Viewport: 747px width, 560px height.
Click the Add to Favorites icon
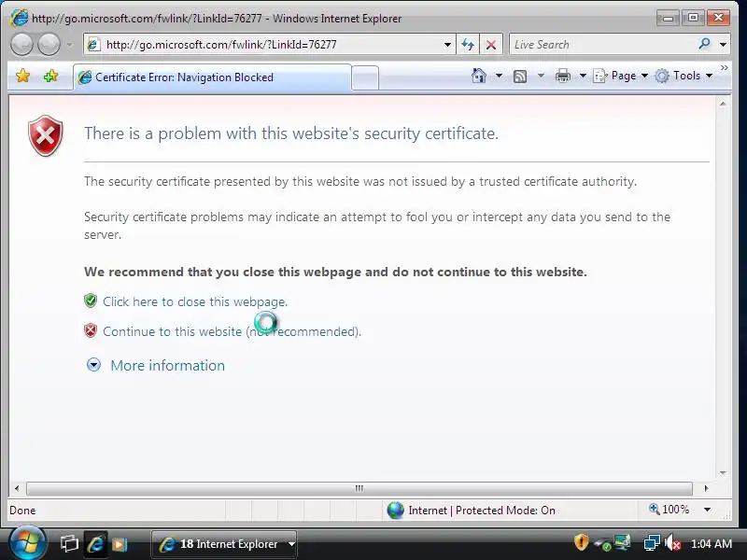tap(50, 76)
